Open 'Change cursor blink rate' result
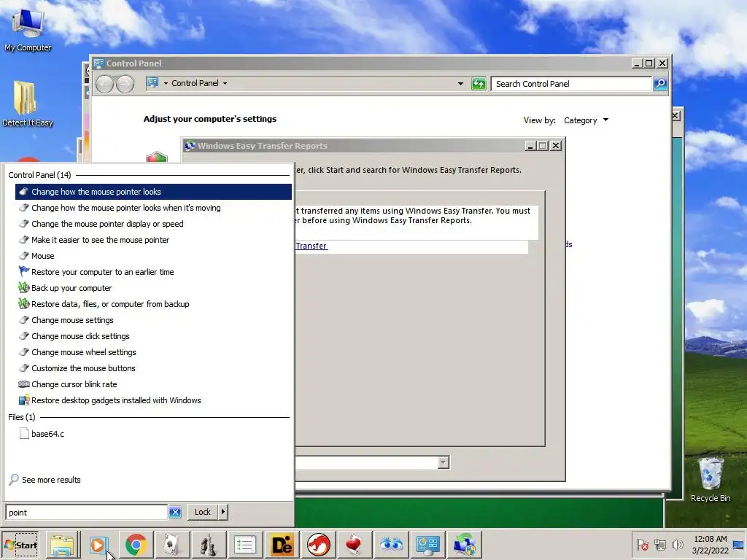 tap(153, 384)
